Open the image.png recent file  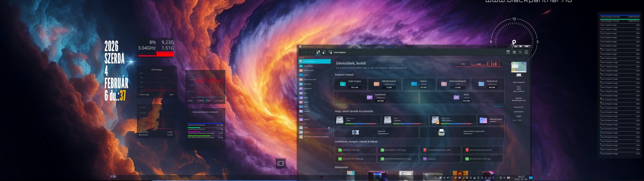click(440, 159)
